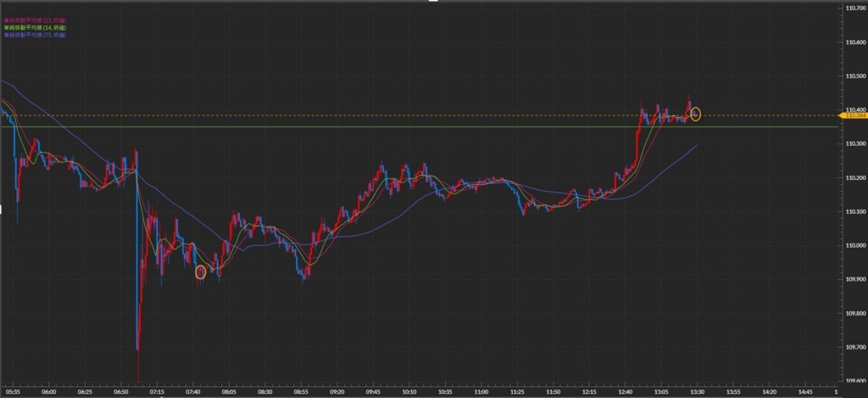
Task: Click the 12:15 time axis label
Action: click(x=589, y=391)
